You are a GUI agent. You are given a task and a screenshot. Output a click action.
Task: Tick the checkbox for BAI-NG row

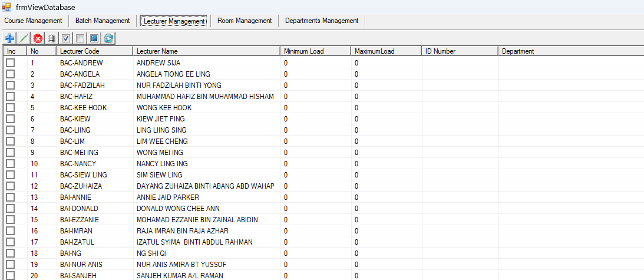pyautogui.click(x=10, y=253)
